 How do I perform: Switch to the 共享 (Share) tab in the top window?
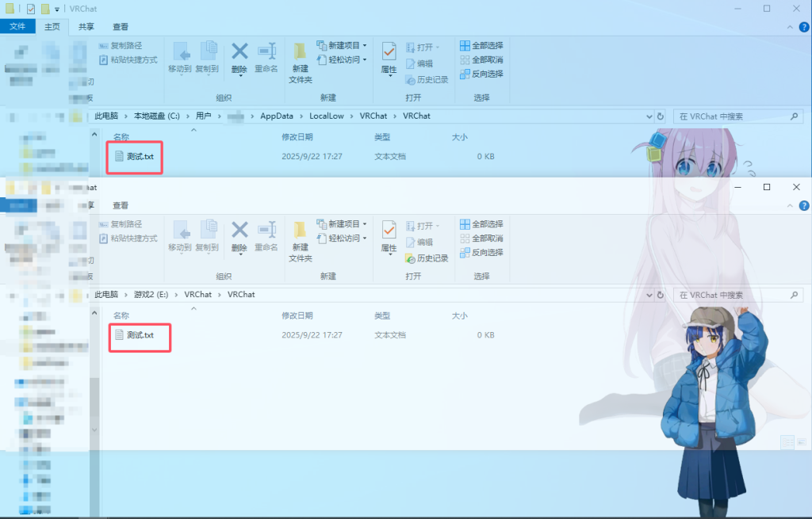click(x=86, y=26)
